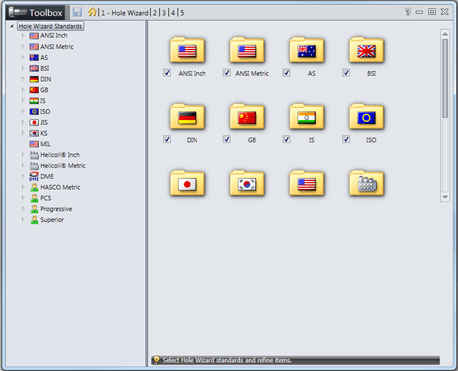Expand the DIN tree node

point(23,79)
